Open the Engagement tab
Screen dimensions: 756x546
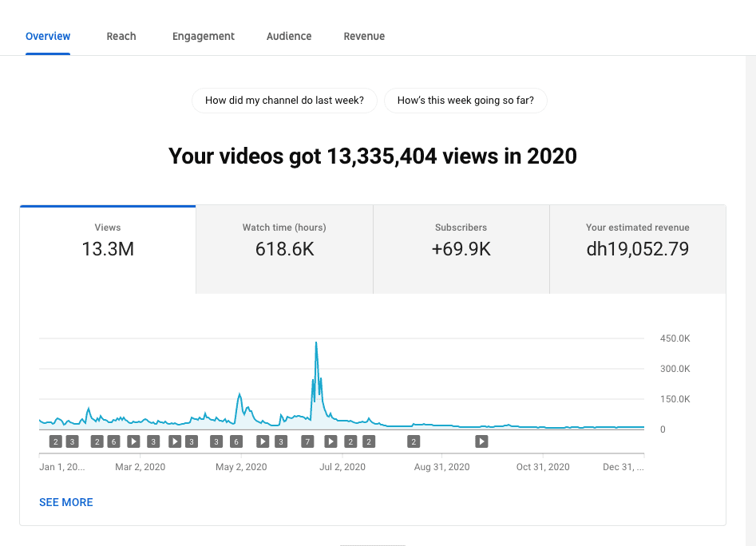click(x=204, y=36)
